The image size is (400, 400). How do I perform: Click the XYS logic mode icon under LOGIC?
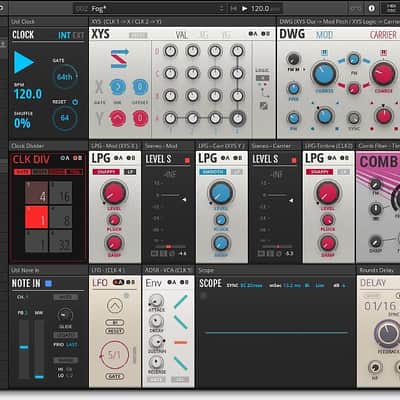(x=262, y=78)
